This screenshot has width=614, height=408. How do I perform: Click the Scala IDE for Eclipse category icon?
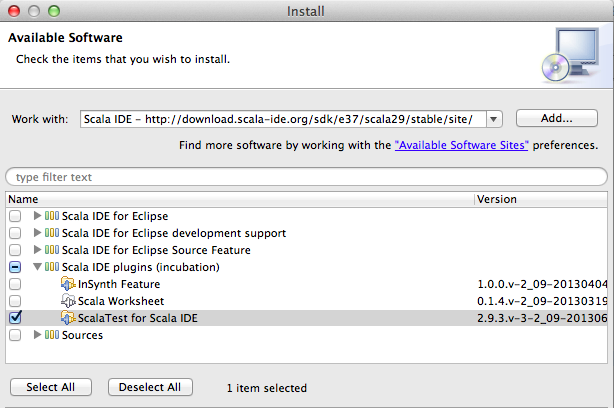(x=52, y=216)
